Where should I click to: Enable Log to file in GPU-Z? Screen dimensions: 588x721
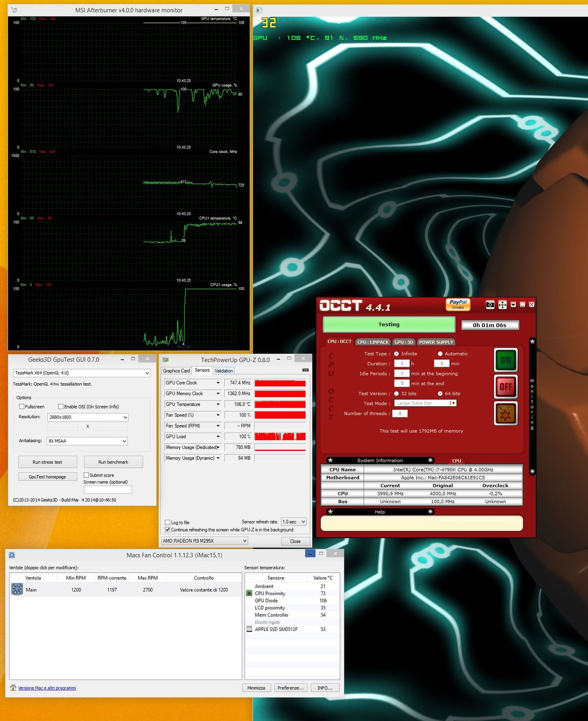[x=168, y=522]
